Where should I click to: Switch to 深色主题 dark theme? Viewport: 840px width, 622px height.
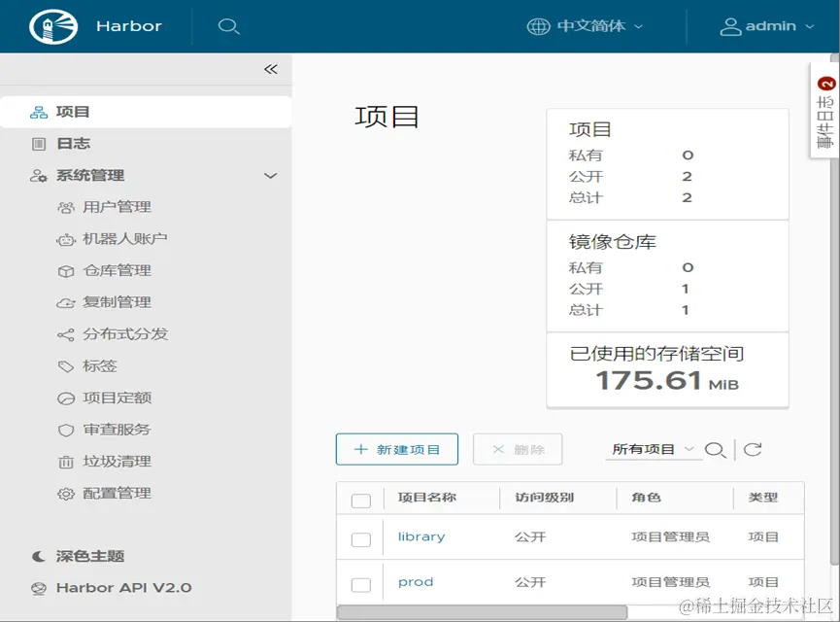(x=90, y=556)
